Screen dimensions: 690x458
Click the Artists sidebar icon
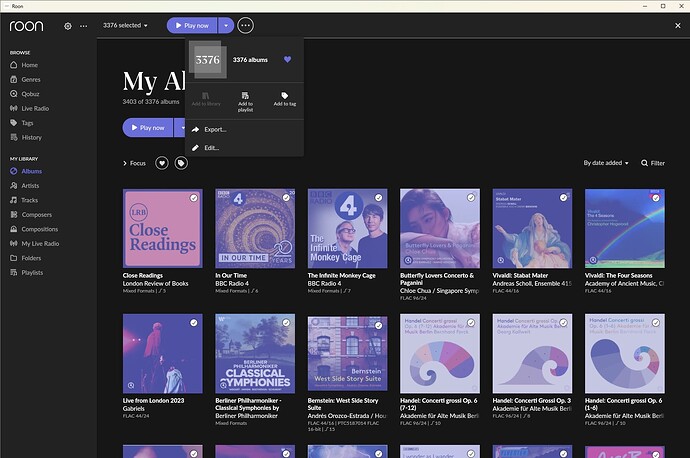[x=14, y=186]
